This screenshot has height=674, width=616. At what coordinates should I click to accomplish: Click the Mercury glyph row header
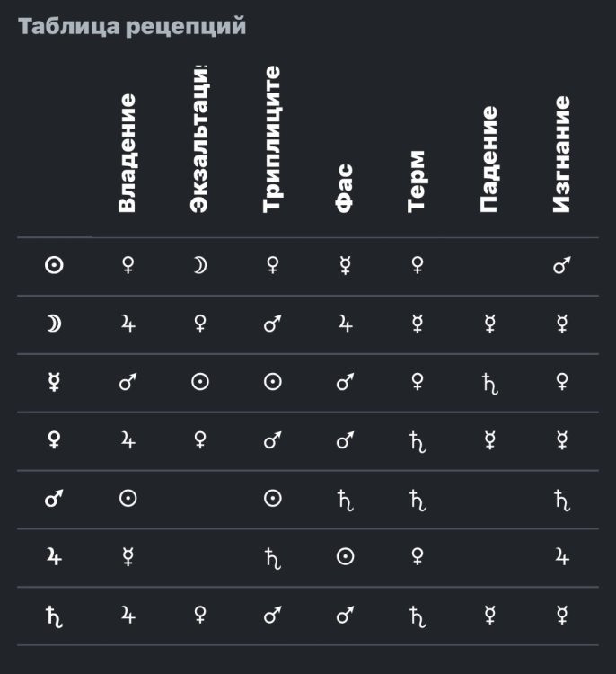coord(54,382)
